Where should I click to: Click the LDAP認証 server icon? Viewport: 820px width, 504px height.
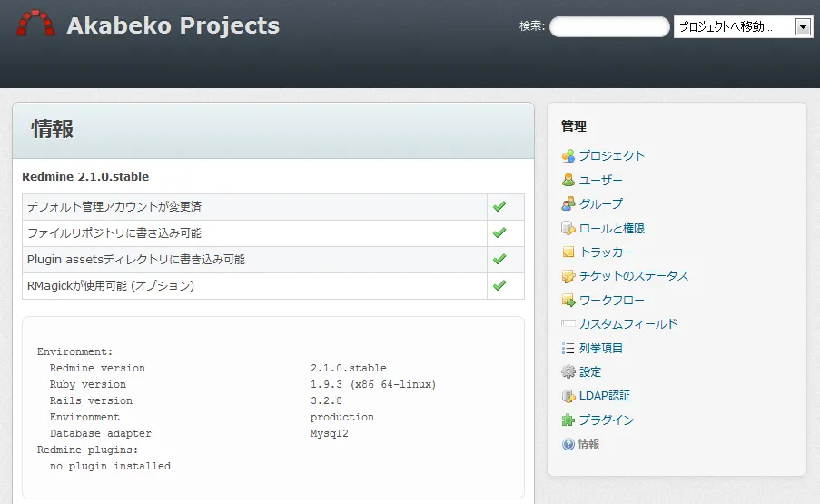[568, 396]
